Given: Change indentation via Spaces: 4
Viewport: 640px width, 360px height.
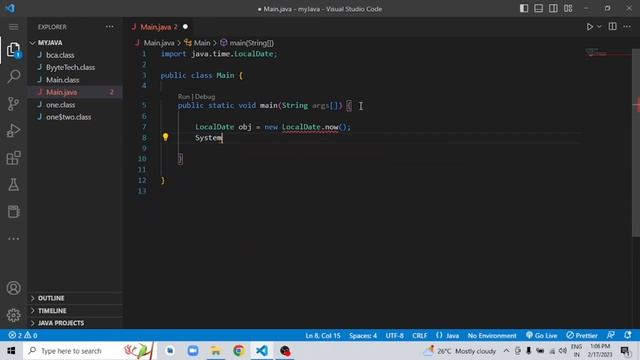Looking at the screenshot, I should point(363,336).
